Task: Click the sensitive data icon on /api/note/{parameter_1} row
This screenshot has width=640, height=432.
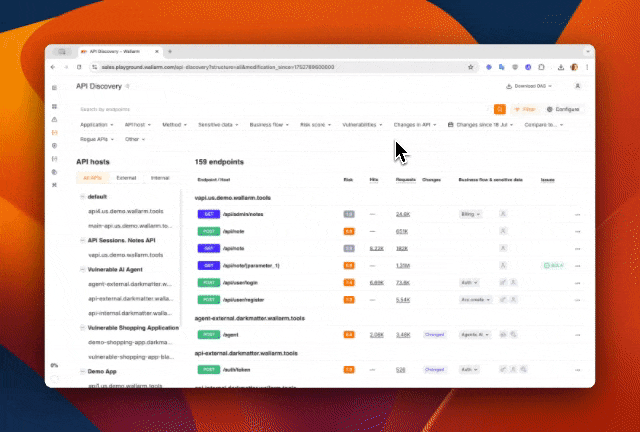Action: pyautogui.click(x=503, y=265)
